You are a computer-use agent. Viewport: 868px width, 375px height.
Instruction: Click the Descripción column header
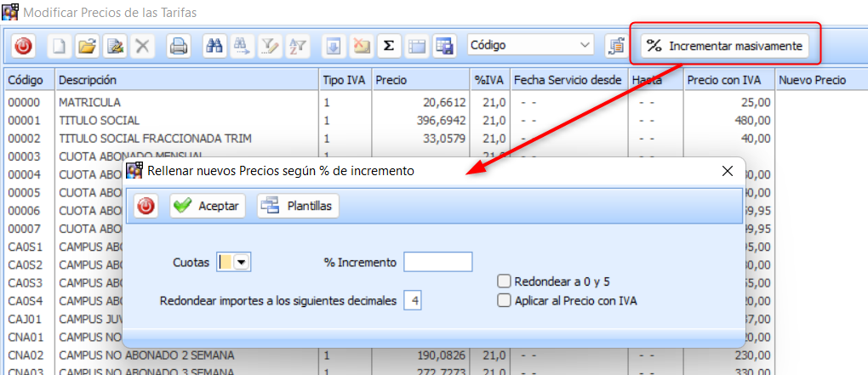(88, 80)
